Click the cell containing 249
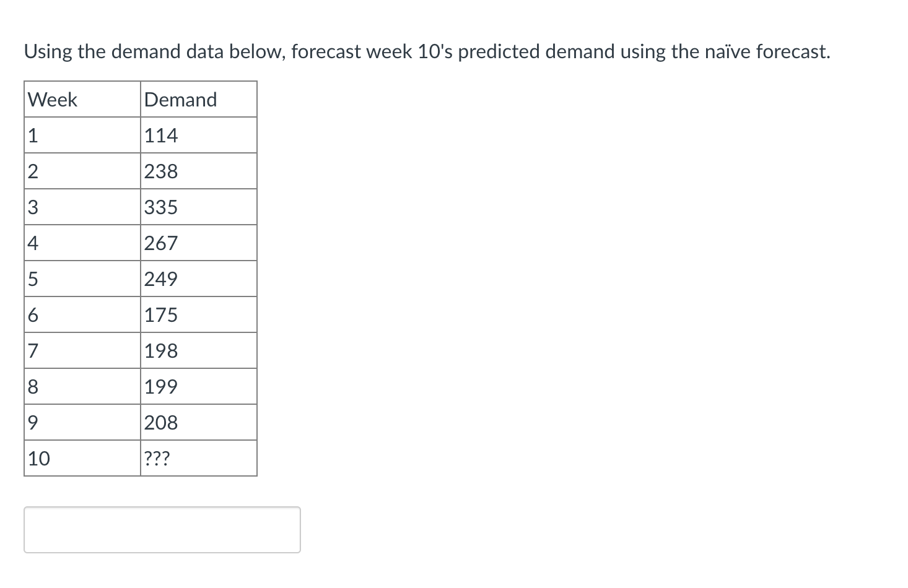Viewport: 908px width, 588px height. coord(198,279)
